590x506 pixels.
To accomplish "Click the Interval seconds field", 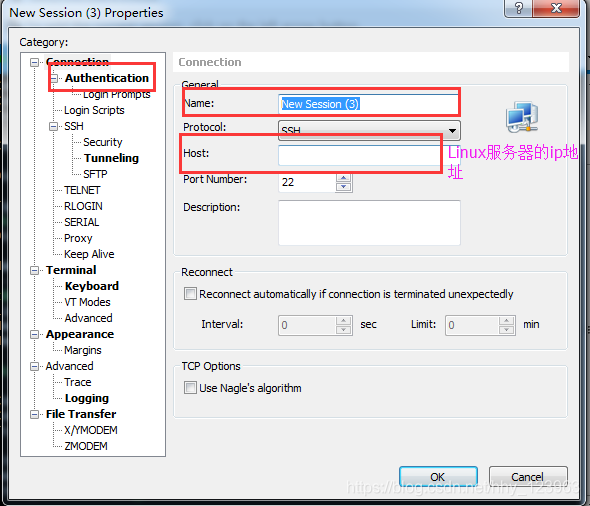I will pos(307,325).
